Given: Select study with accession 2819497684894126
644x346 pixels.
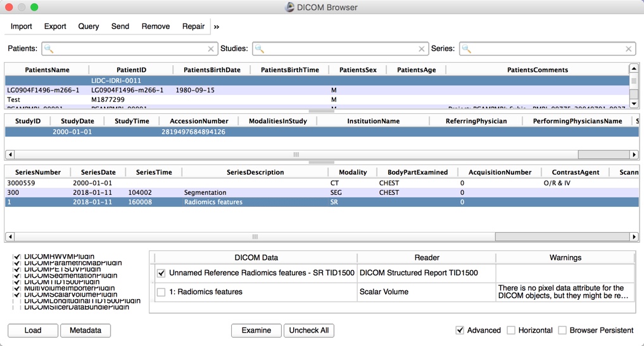Looking at the screenshot, I should coord(322,132).
